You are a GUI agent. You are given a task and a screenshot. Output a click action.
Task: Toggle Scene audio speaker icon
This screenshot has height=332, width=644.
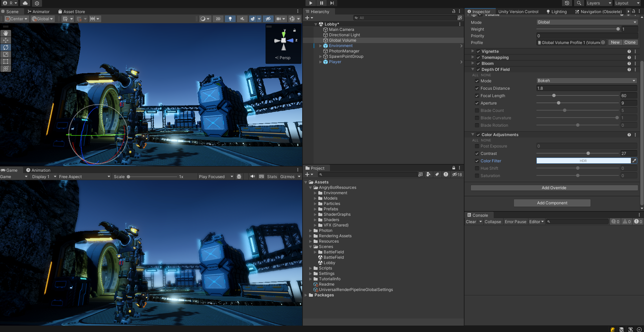[242, 19]
